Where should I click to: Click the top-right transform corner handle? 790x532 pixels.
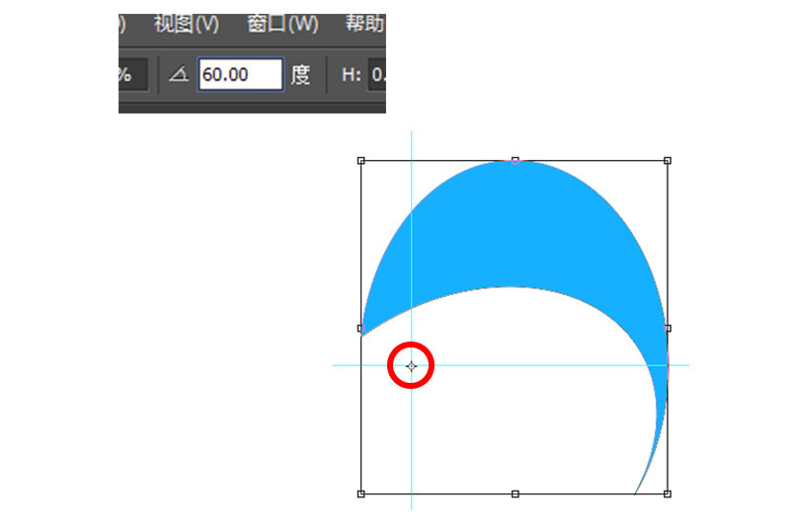pos(668,160)
